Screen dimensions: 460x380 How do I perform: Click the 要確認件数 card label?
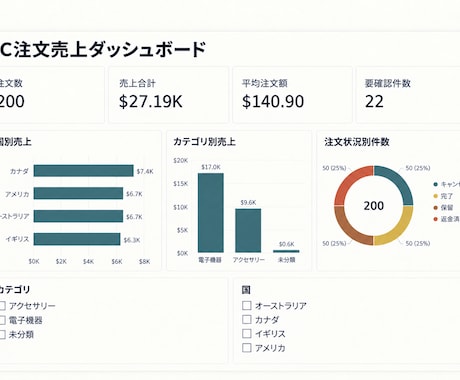[388, 83]
